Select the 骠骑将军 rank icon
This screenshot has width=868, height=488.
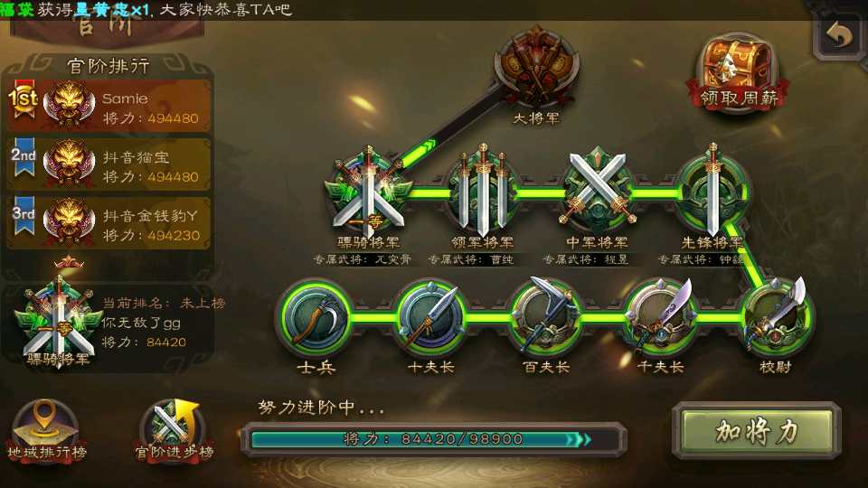point(368,192)
